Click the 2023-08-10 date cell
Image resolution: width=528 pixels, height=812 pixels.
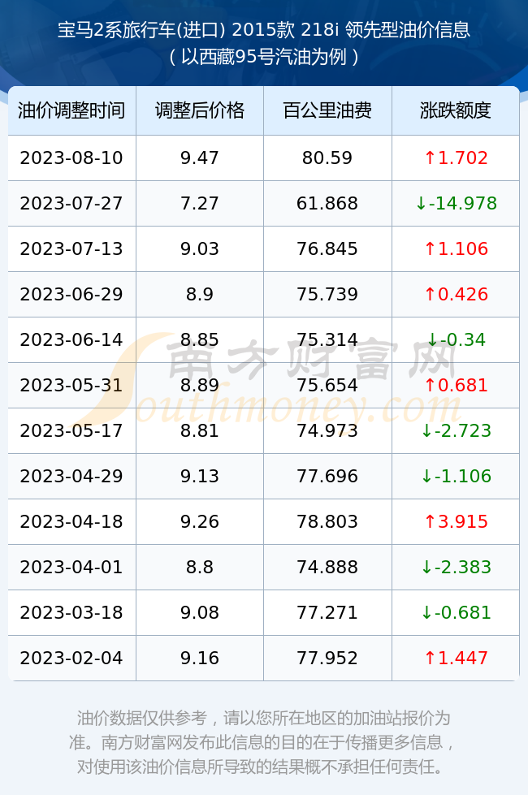71,158
